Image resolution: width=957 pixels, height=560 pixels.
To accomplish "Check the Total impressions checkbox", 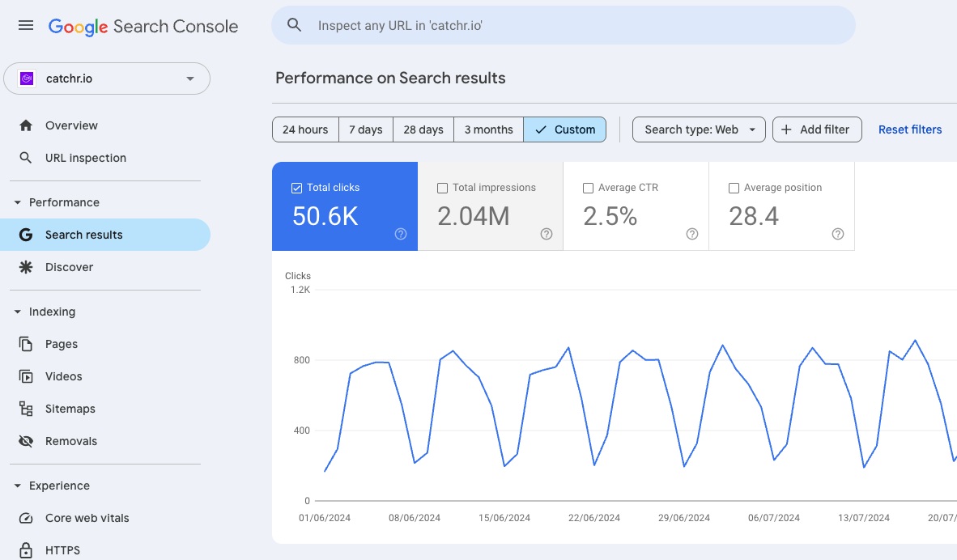I will (443, 189).
